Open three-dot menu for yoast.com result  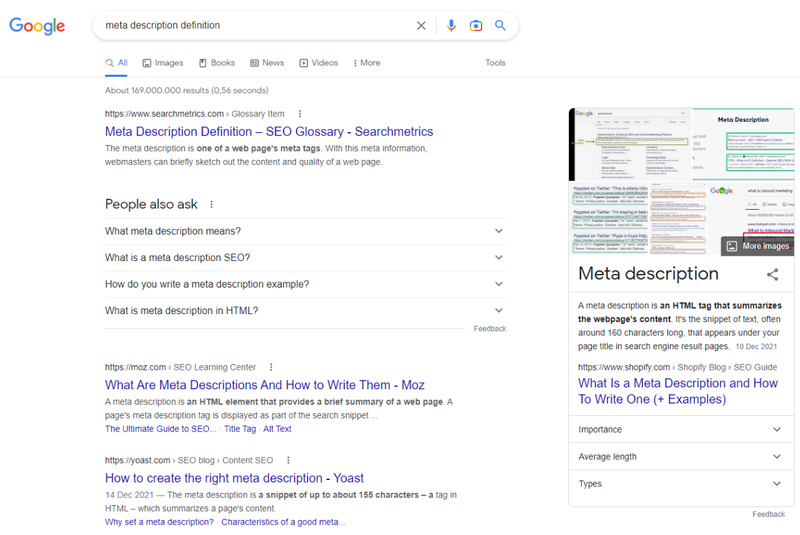click(288, 460)
